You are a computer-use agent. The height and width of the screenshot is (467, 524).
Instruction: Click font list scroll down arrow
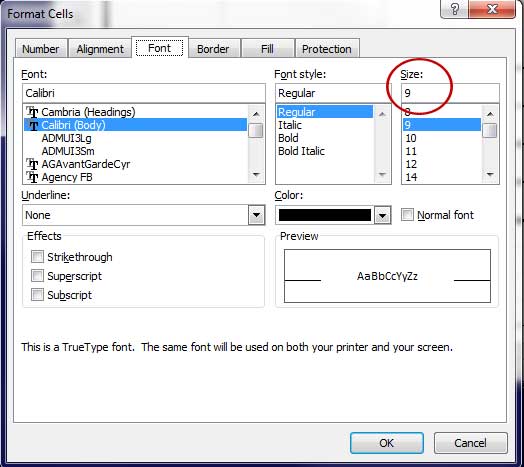[256, 174]
